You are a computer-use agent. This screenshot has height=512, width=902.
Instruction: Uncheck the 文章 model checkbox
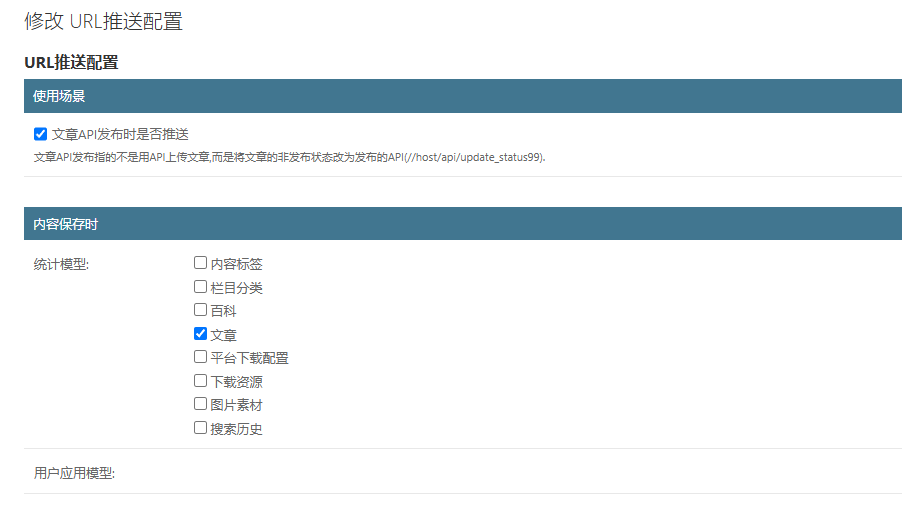pyautogui.click(x=201, y=334)
